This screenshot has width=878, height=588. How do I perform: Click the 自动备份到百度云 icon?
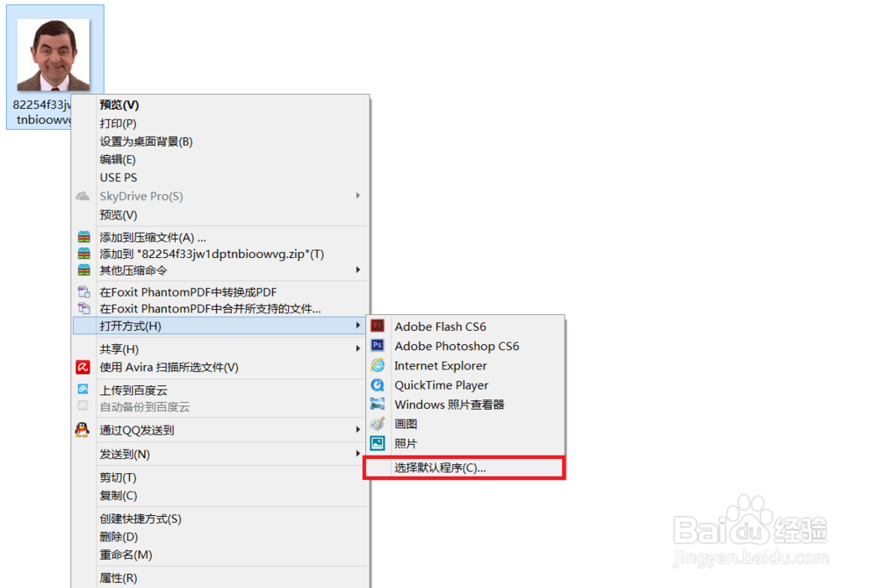click(83, 405)
